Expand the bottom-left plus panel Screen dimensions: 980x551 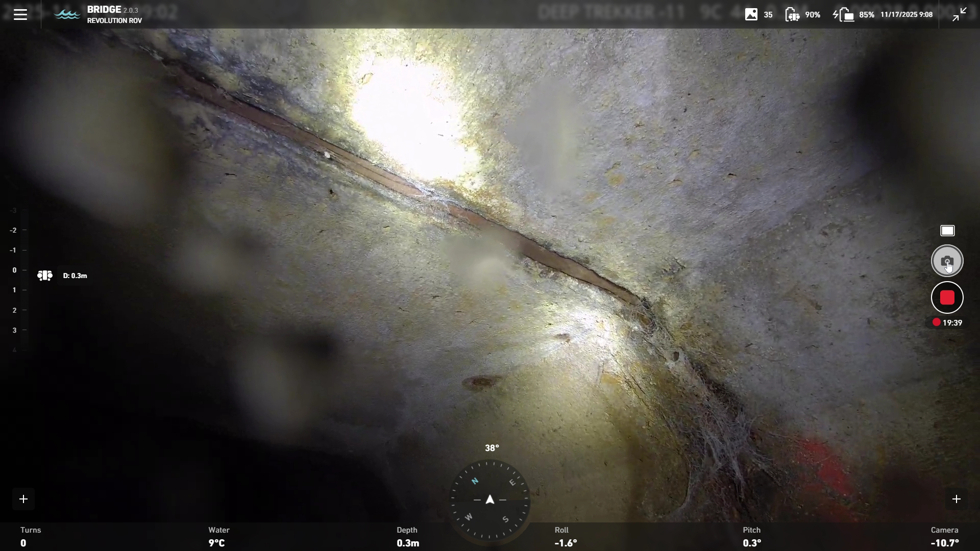[23, 499]
